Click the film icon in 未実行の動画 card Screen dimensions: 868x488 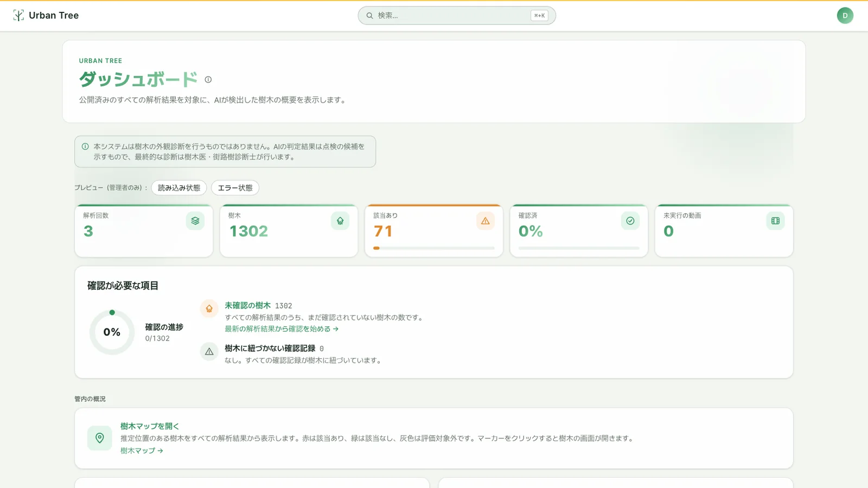[x=775, y=221]
